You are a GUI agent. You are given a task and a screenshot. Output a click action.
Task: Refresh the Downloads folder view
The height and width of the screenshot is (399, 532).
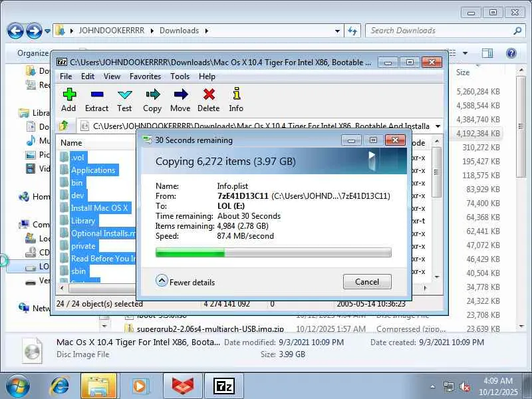[352, 31]
